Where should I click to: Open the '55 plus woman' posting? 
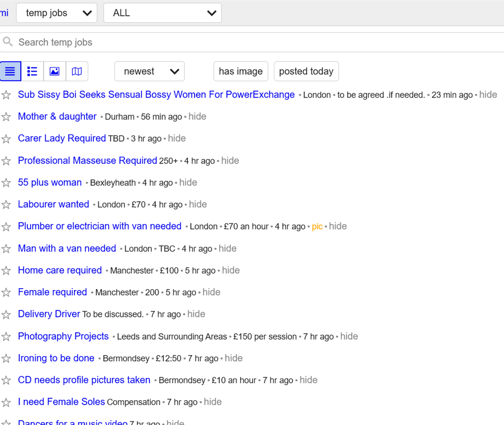(x=50, y=182)
